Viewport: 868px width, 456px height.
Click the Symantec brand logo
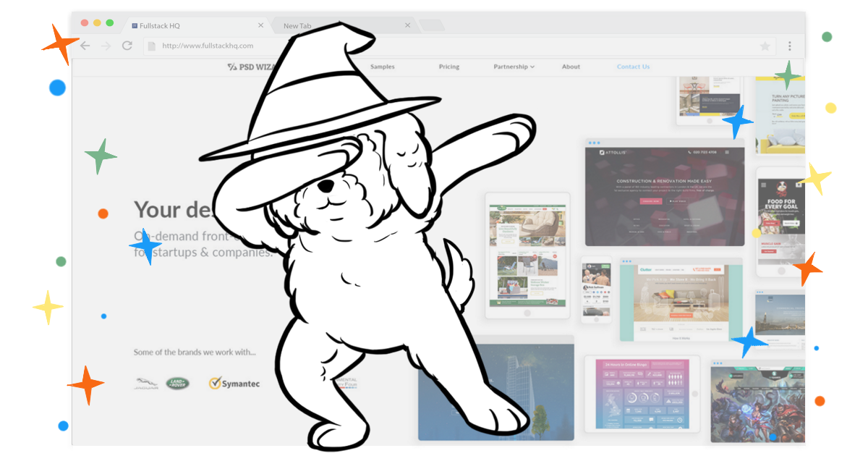coord(231,382)
